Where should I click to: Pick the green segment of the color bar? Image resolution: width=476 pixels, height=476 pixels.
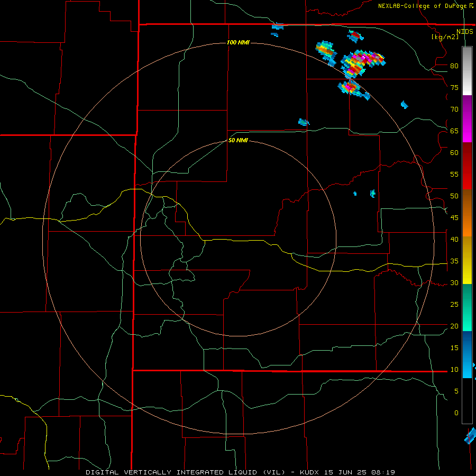click(467, 307)
